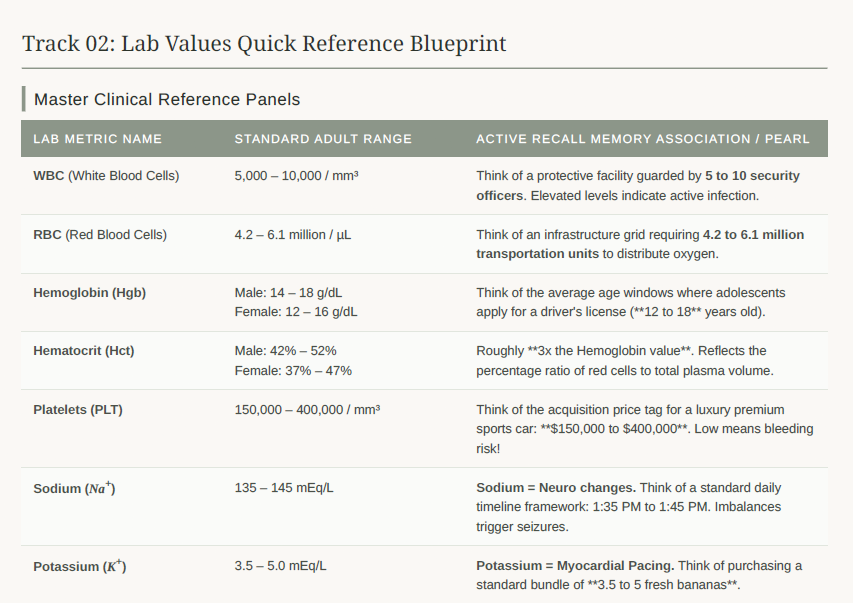Click the Female: 12 – 16 g/dL value
Screen dimensions: 853x603
[296, 312]
